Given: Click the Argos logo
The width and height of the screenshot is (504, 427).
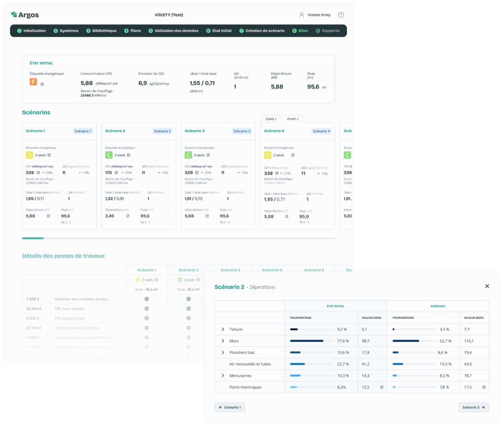Looking at the screenshot, I should 25,15.
